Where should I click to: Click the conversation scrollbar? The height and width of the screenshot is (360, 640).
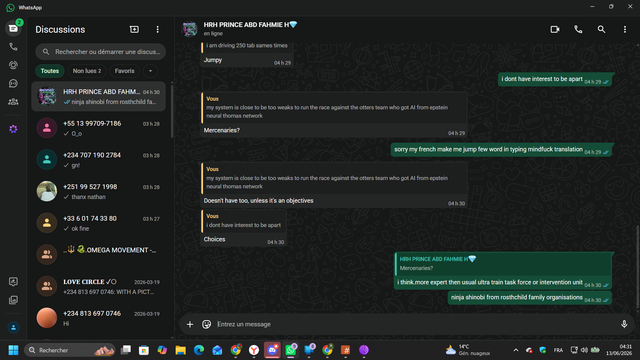coord(638,267)
